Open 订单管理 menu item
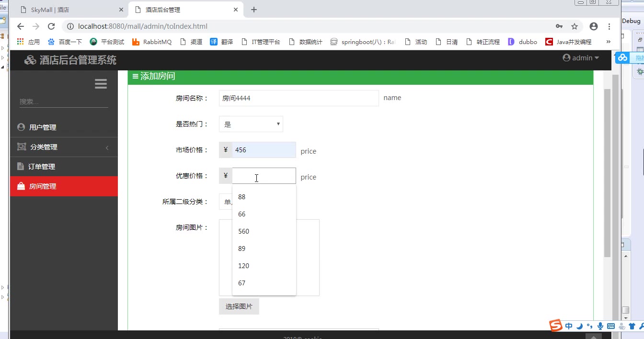The height and width of the screenshot is (339, 644). 64,167
